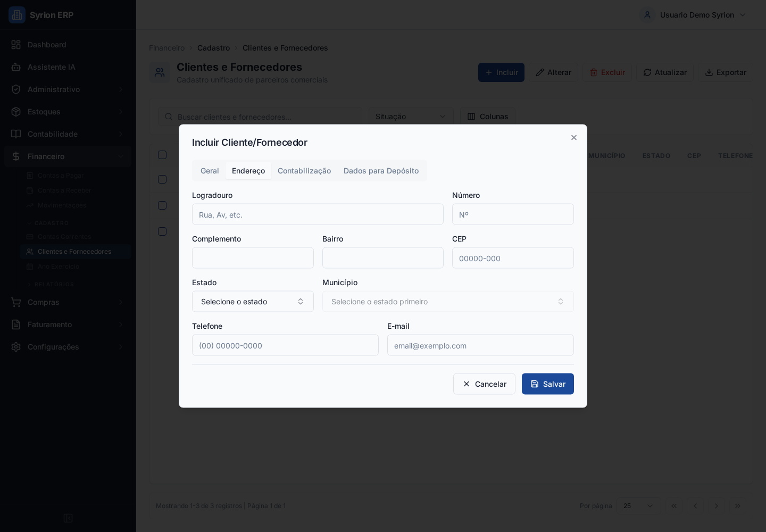Image resolution: width=766 pixels, height=532 pixels.
Task: Click the user avatar icon
Action: (x=647, y=15)
